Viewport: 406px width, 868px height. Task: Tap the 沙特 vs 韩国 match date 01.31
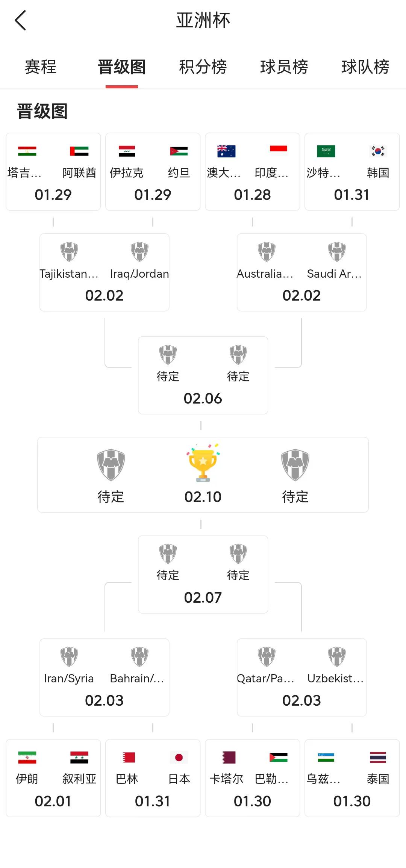352,195
